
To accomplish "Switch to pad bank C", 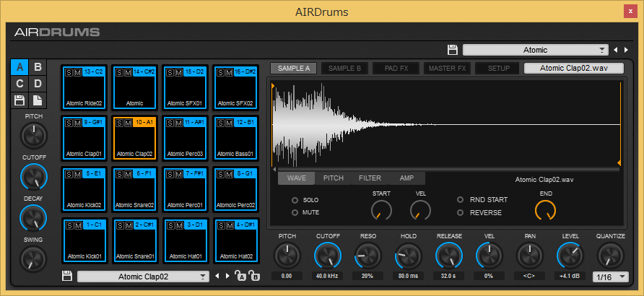I will coord(19,84).
